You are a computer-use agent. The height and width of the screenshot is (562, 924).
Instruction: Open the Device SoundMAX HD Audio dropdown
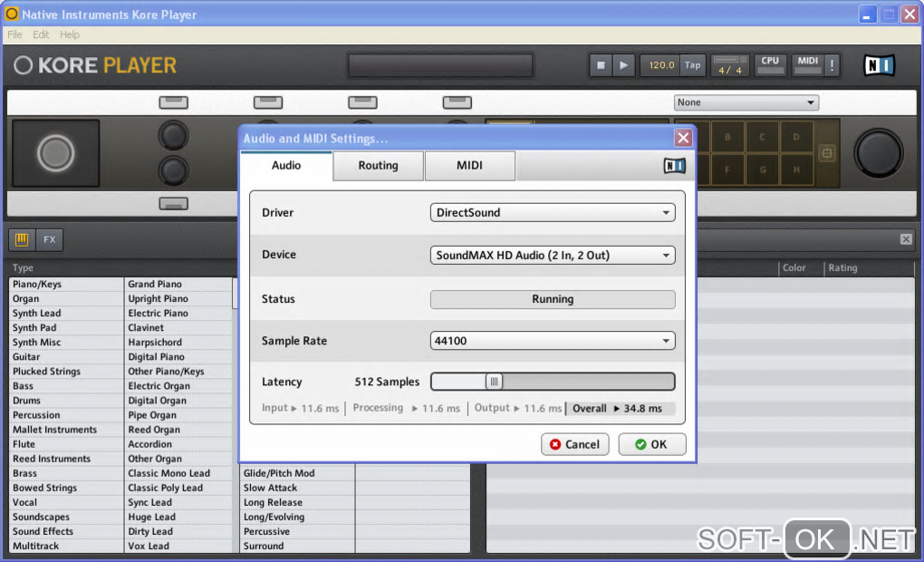click(553, 256)
